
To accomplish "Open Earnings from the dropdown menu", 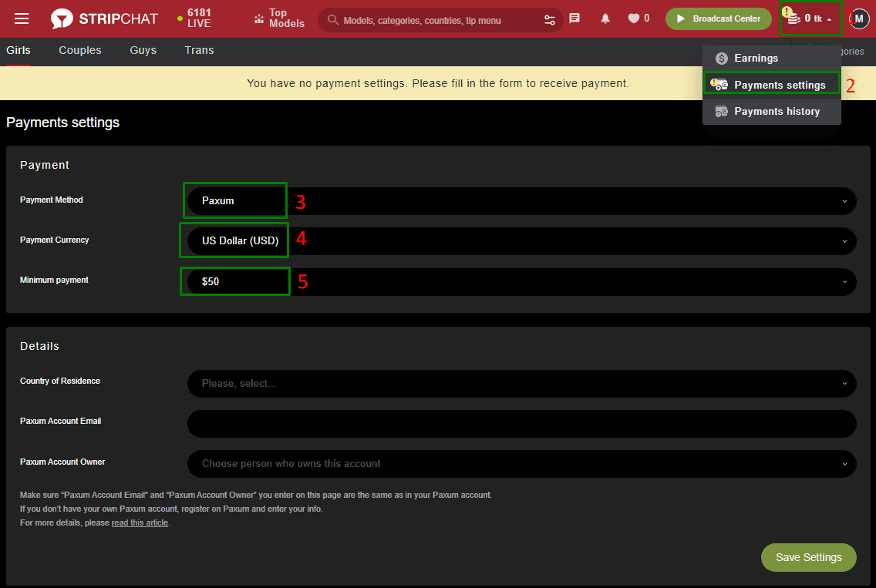I will tap(756, 58).
